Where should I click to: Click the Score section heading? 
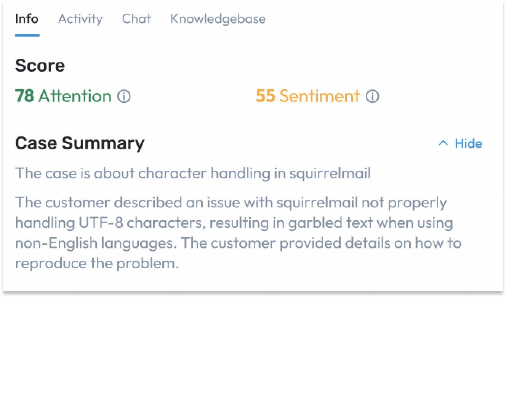coord(40,66)
